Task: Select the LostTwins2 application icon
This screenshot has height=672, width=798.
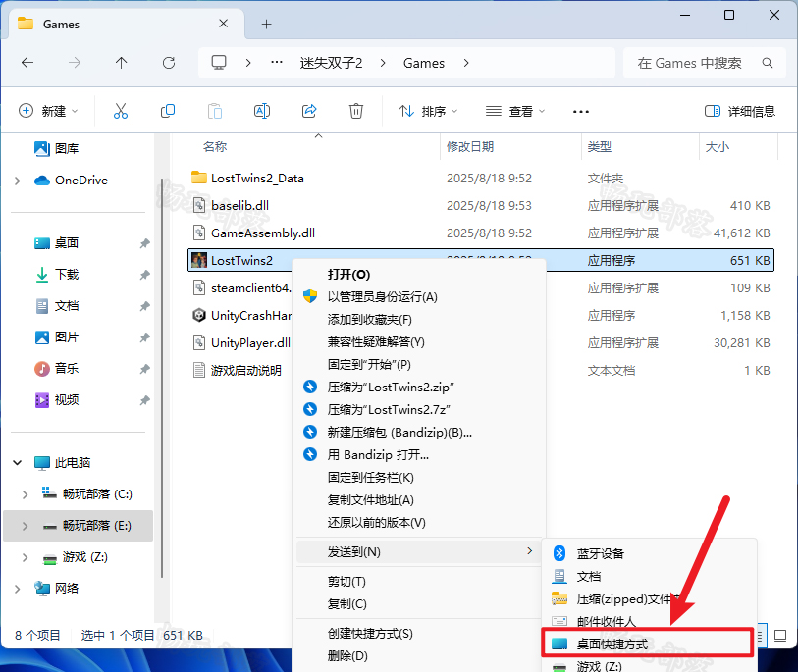Action: [199, 260]
